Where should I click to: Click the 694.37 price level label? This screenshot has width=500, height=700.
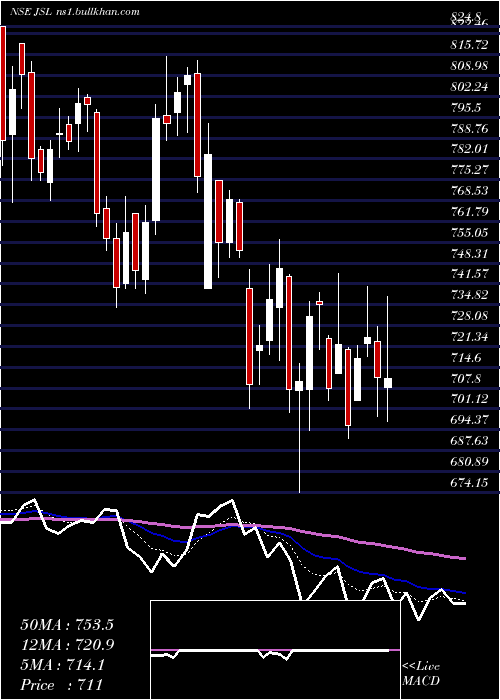(469, 420)
